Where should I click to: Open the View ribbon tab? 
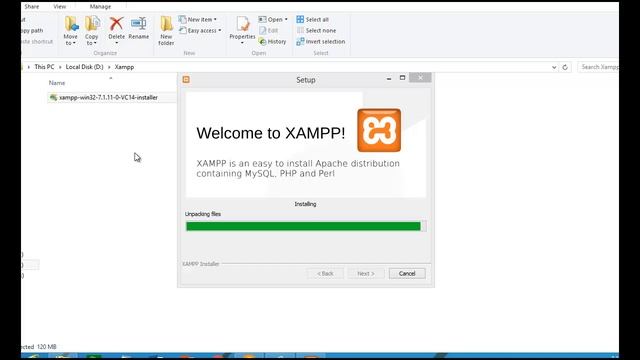tap(60, 7)
